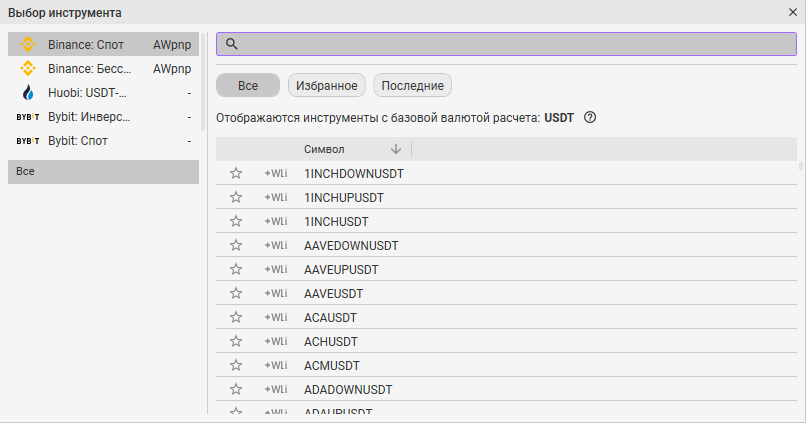Image resolution: width=806 pixels, height=423 pixels.
Task: Close the Выбор инструмента dialog
Action: click(793, 12)
